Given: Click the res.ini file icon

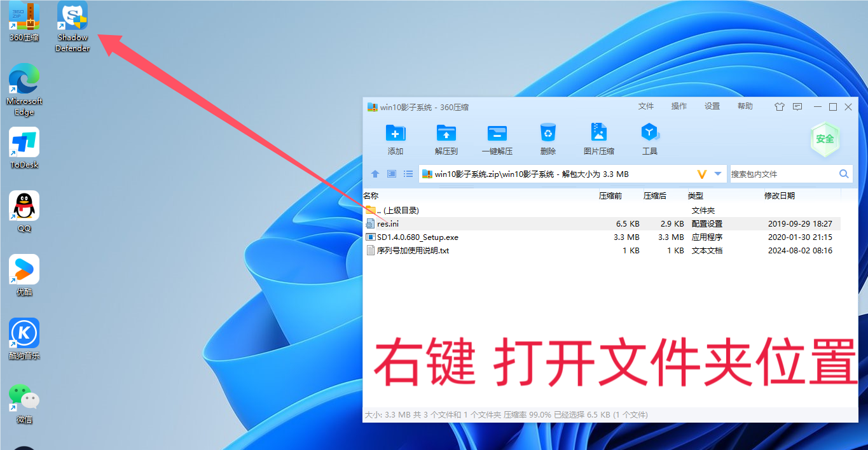Looking at the screenshot, I should (x=371, y=224).
